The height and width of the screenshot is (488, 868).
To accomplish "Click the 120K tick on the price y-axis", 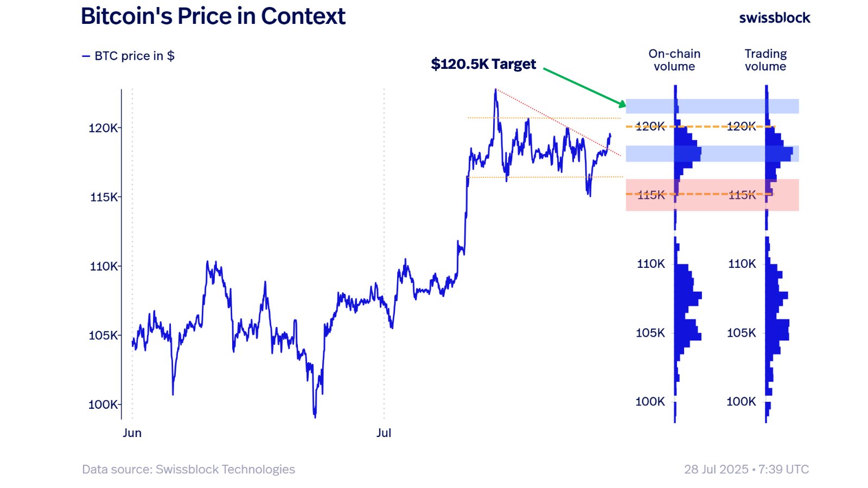I will (103, 128).
